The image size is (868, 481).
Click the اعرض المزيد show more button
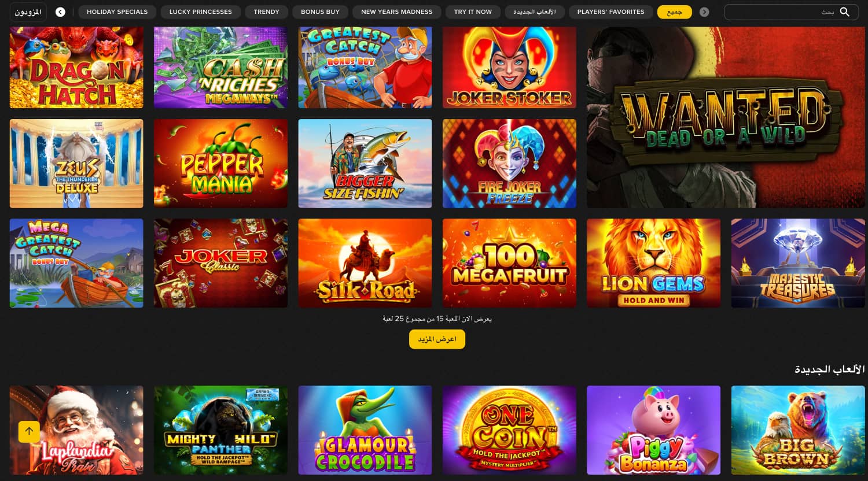tap(437, 339)
